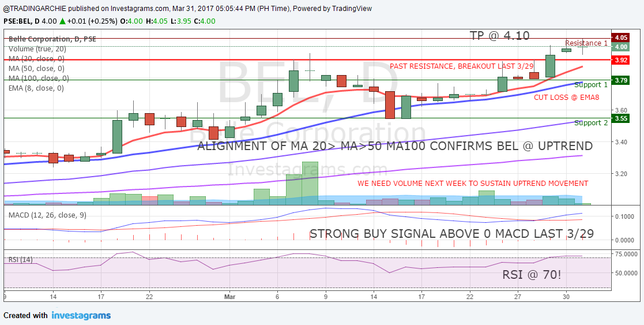This screenshot has height=325, width=644.
Task: Click the green 3.79 price tag
Action: [x=620, y=81]
